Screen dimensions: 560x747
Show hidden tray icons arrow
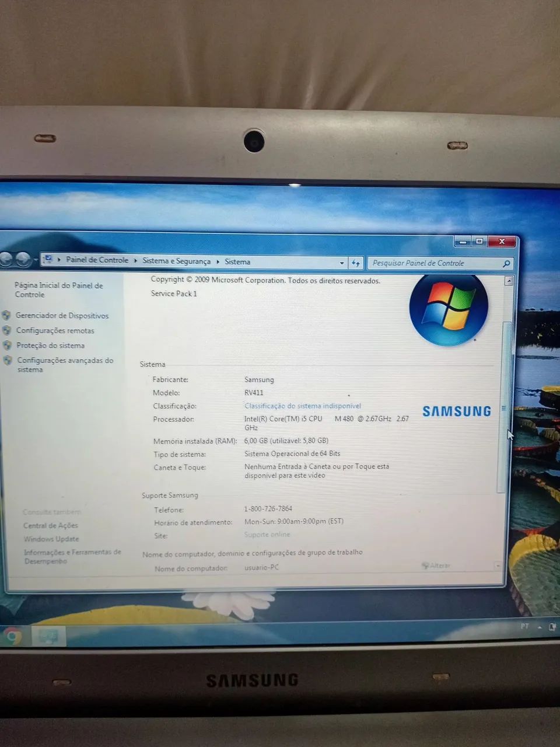coord(540,627)
